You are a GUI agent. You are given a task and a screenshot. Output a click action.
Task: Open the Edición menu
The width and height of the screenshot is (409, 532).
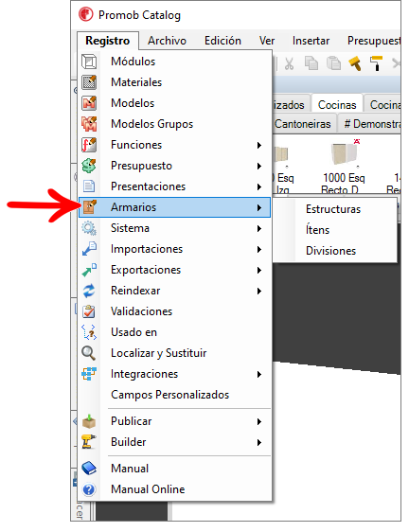pyautogui.click(x=222, y=41)
